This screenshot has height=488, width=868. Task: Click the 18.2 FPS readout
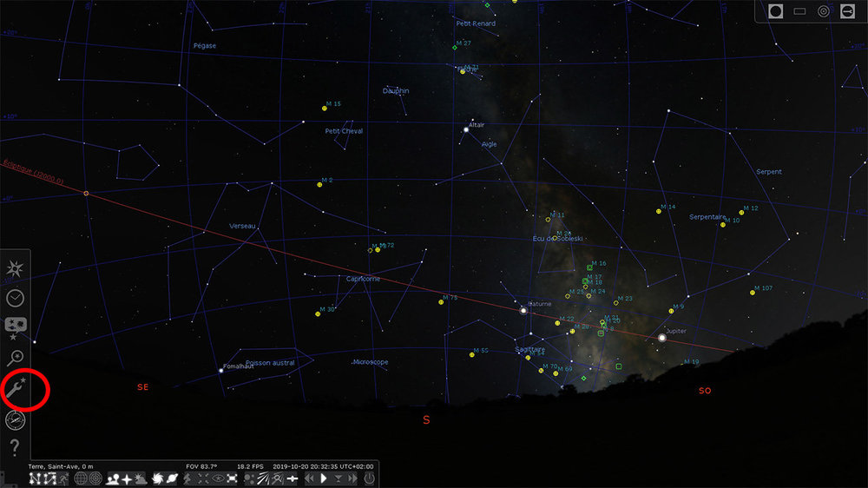[x=250, y=466]
